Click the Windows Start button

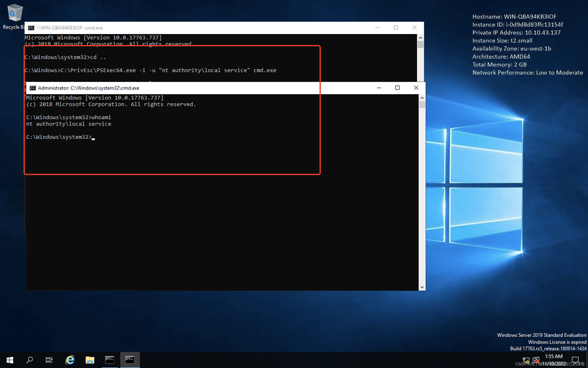coord(10,360)
